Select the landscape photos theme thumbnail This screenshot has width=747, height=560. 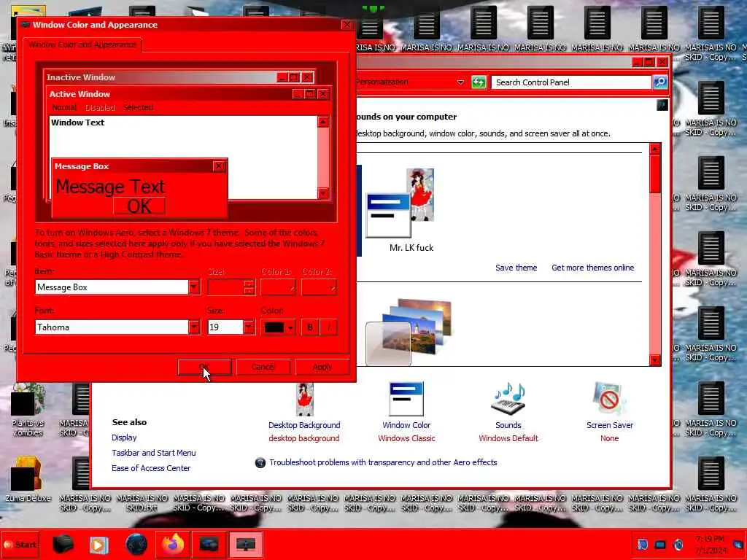(409, 332)
